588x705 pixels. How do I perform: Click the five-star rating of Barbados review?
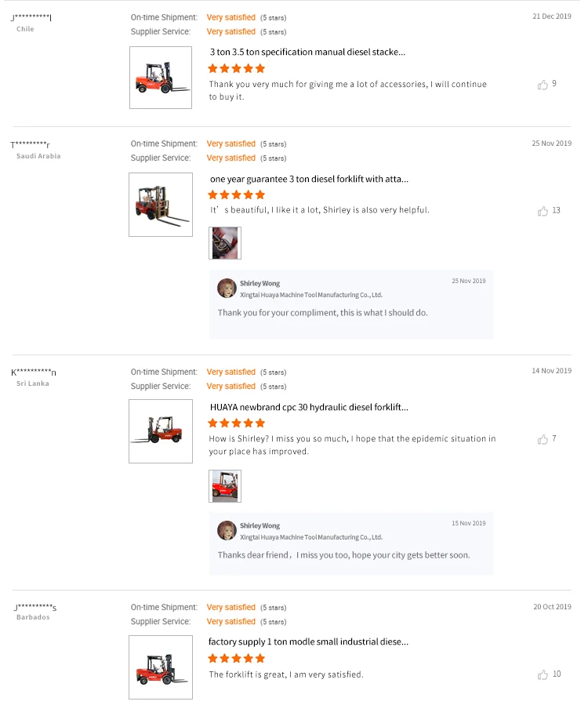point(237,659)
